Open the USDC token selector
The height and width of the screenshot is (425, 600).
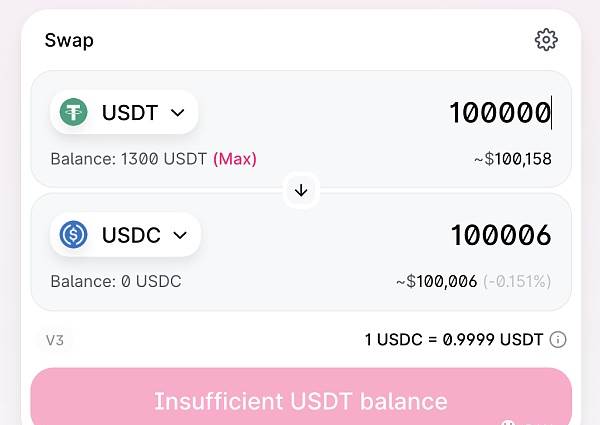(x=126, y=234)
